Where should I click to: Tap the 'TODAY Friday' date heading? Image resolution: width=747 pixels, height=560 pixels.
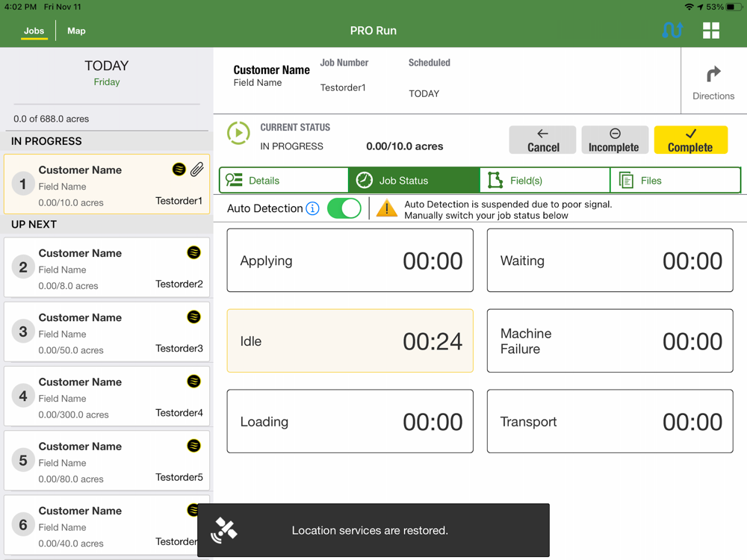tap(107, 72)
